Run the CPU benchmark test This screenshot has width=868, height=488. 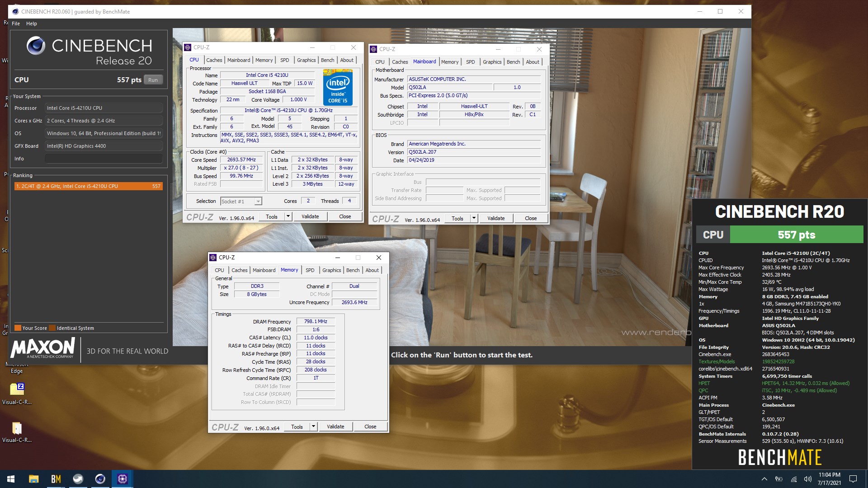[153, 80]
